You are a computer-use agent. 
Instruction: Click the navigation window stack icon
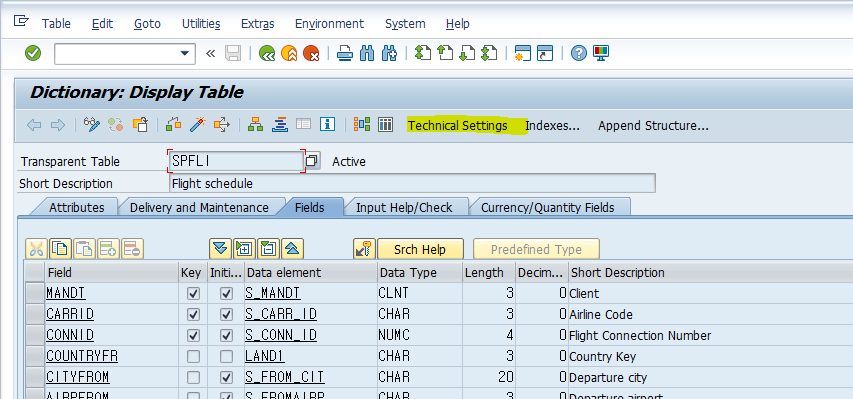280,125
